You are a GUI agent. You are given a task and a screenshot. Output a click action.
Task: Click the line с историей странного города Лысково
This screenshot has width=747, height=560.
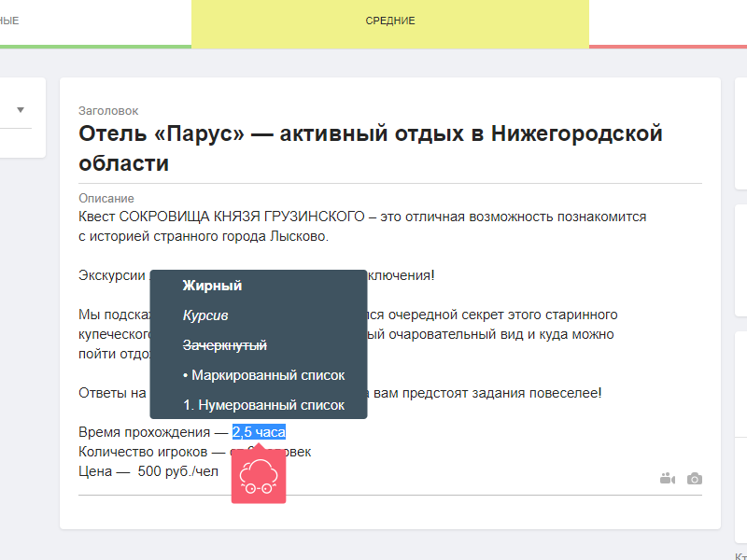[x=204, y=236]
